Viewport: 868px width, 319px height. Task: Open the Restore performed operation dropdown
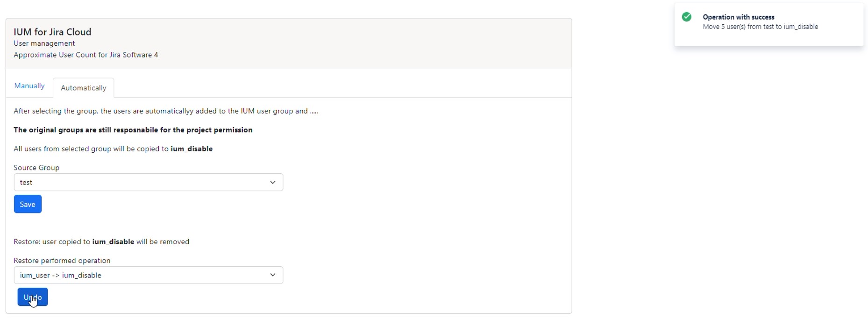coord(140,276)
